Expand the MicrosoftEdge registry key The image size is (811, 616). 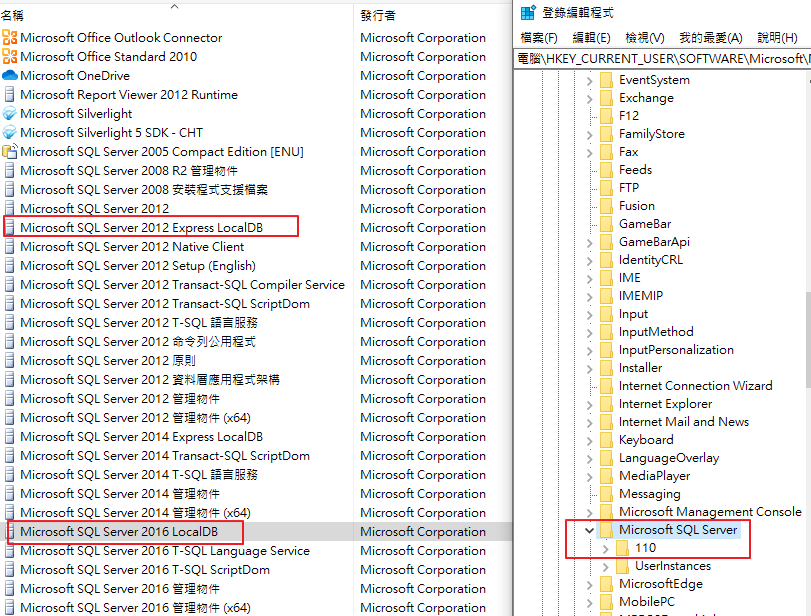click(589, 584)
